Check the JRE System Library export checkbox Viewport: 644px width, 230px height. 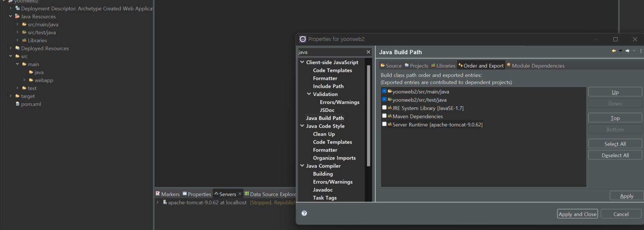pyautogui.click(x=385, y=108)
